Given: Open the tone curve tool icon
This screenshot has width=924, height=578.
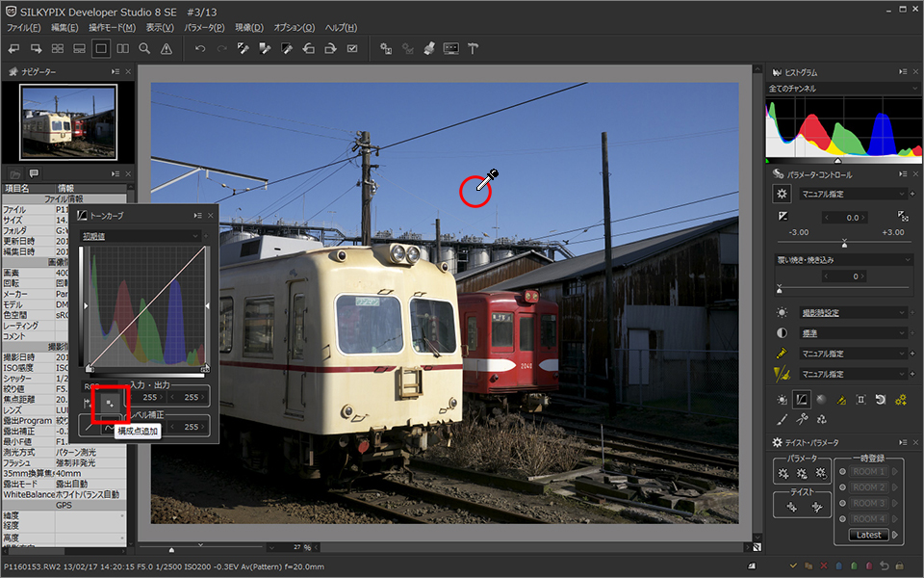Looking at the screenshot, I should [801, 400].
